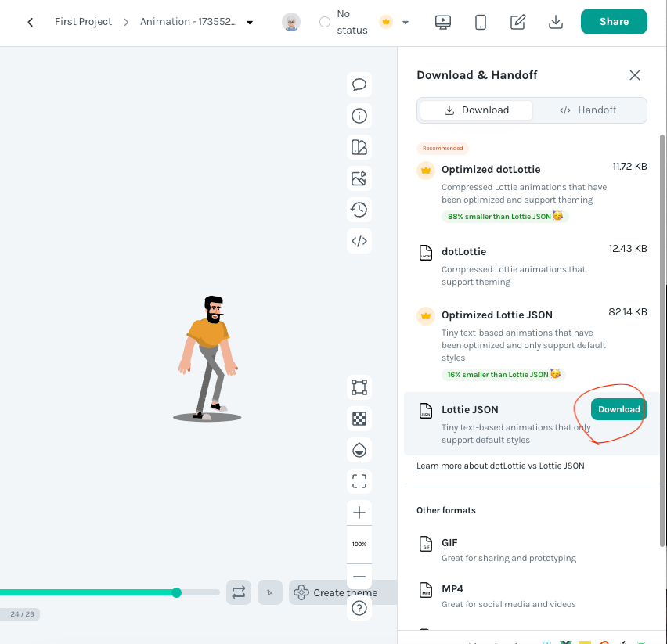The image size is (667, 644).
Task: Close the Download & Handoff panel
Action: [635, 75]
